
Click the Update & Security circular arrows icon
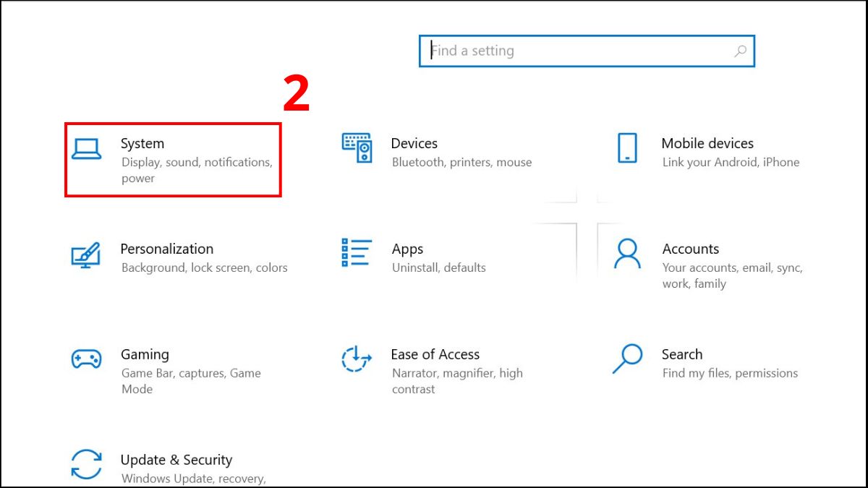click(87, 463)
